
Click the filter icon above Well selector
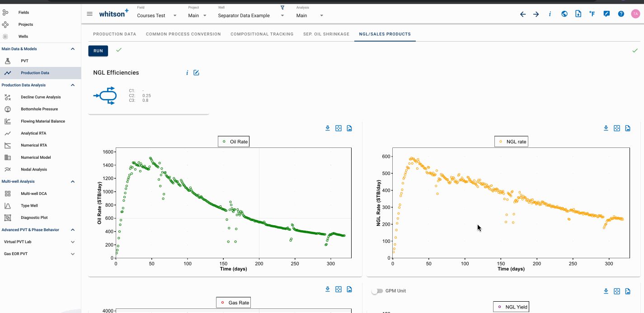pyautogui.click(x=282, y=8)
